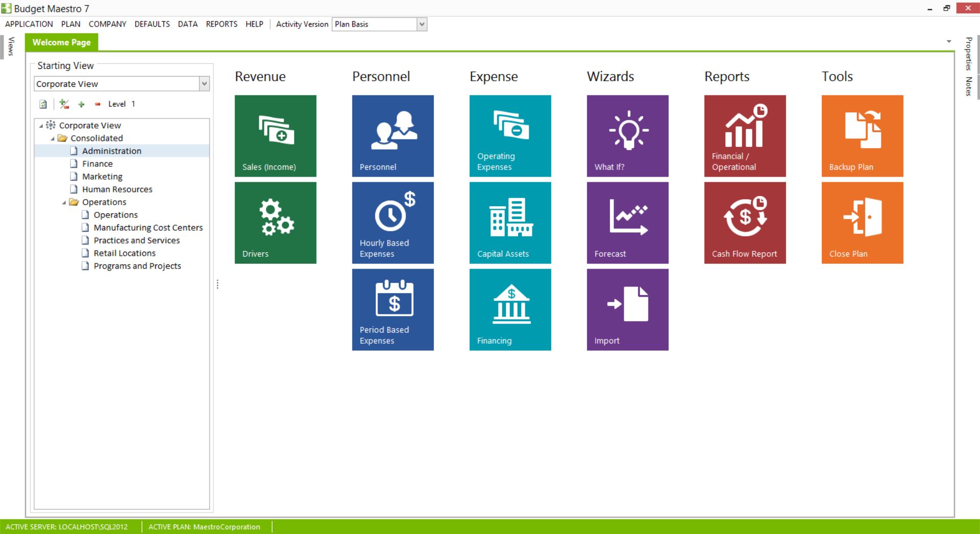Launch the Forecast wizard tile
This screenshot has height=534, width=980.
[628, 223]
